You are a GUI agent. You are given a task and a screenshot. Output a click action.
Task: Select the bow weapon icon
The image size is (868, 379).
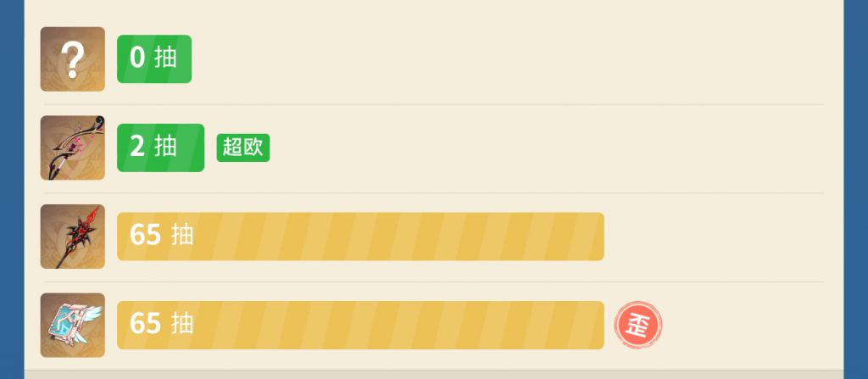click(x=73, y=148)
